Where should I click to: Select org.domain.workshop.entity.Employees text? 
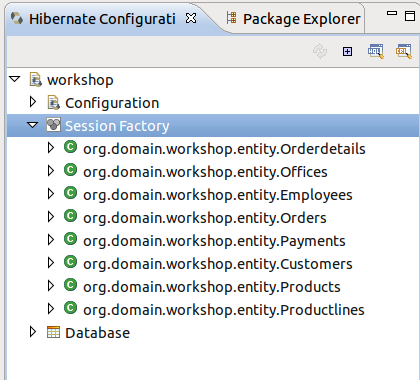tap(218, 195)
